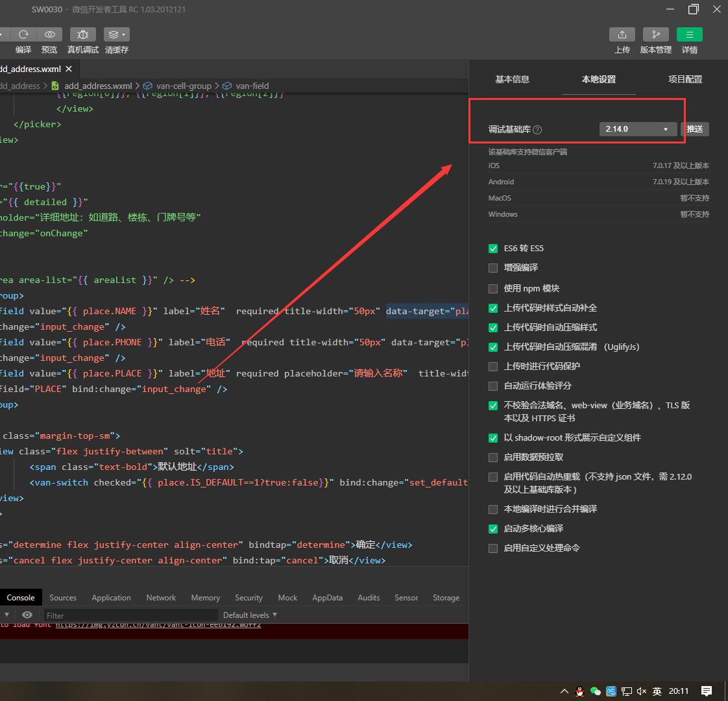This screenshot has width=728, height=701.
Task: Close the add_address.wxml editor tab
Action: [69, 69]
